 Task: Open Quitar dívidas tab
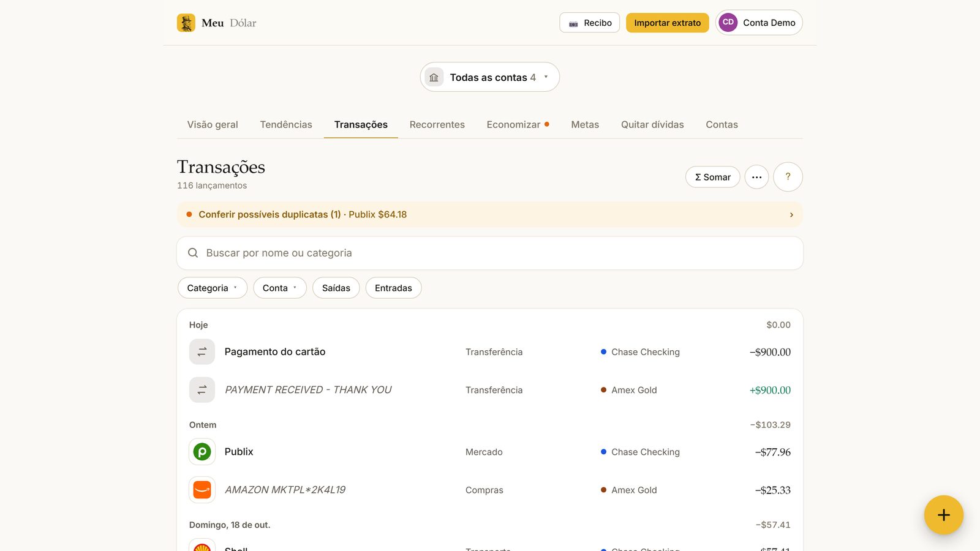point(652,124)
